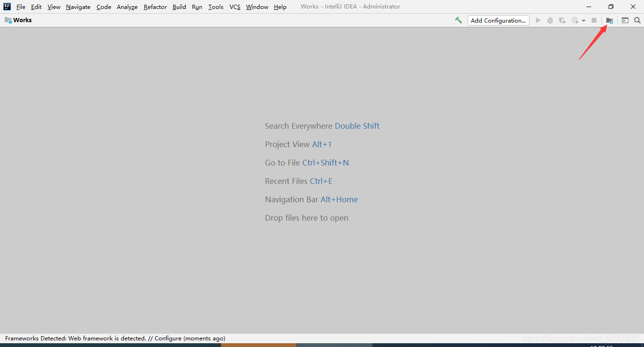This screenshot has width=644, height=347.
Task: Click the Drop files here to open text
Action: point(306,218)
